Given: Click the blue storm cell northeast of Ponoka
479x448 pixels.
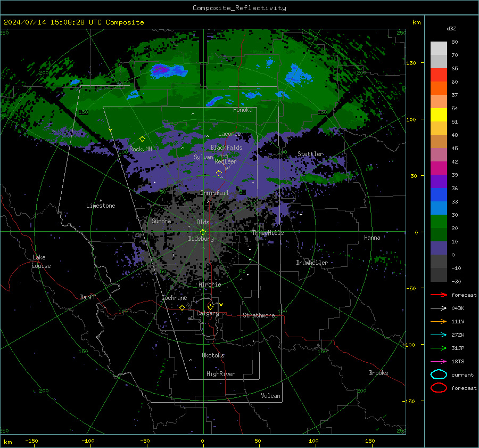Looking at the screenshot, I should click(x=298, y=75).
